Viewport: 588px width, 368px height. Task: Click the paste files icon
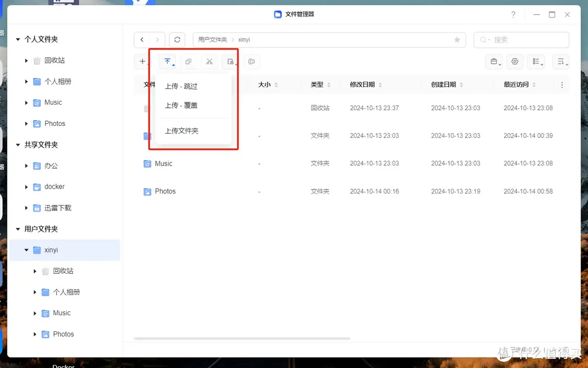(230, 62)
